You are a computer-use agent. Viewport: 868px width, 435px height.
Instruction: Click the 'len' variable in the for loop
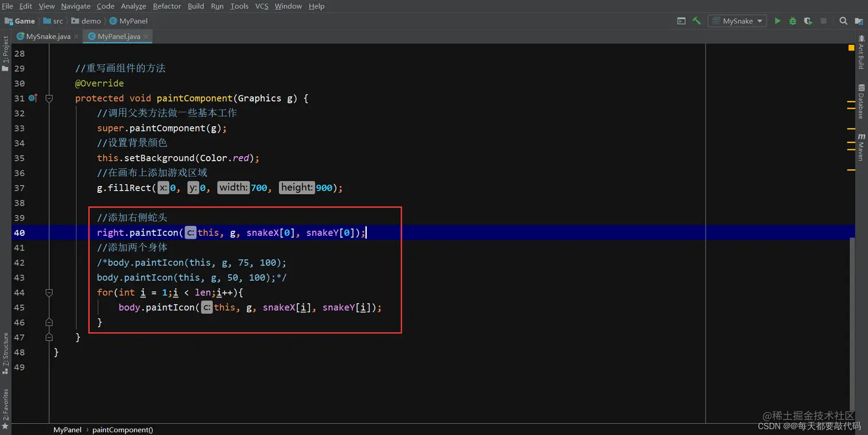(203, 292)
